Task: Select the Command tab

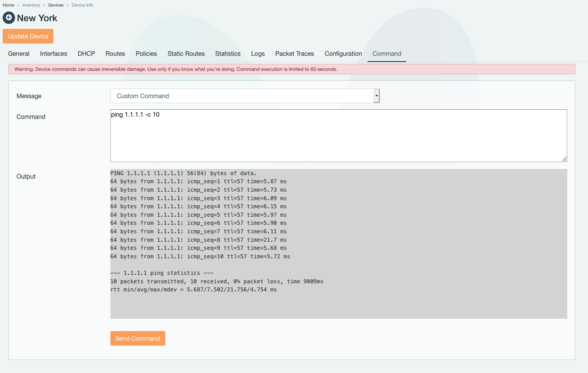Action: click(386, 54)
